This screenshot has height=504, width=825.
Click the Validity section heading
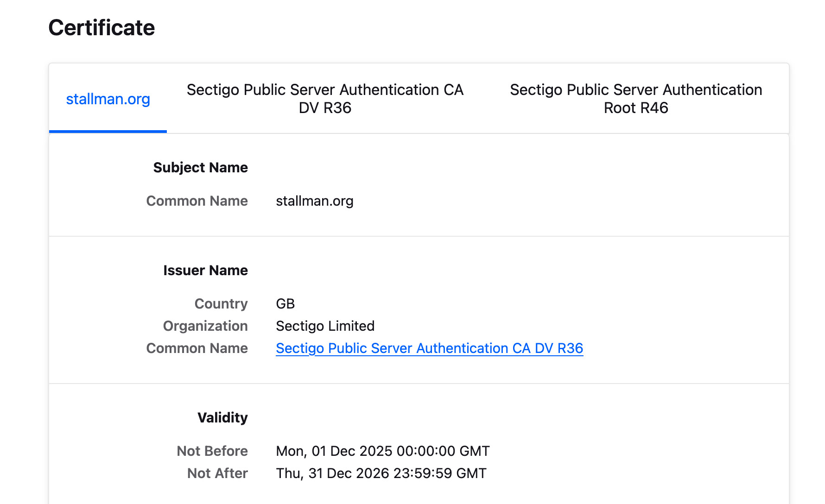point(222,417)
